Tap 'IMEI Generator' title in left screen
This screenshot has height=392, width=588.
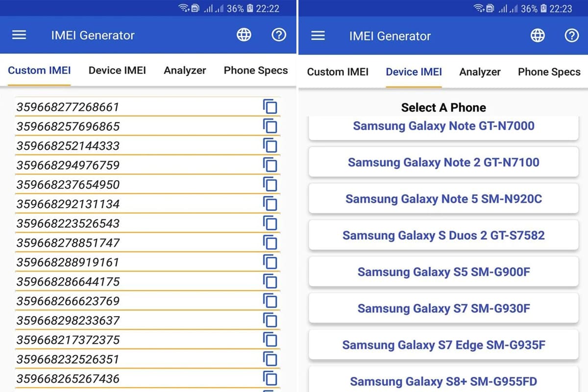pos(93,35)
